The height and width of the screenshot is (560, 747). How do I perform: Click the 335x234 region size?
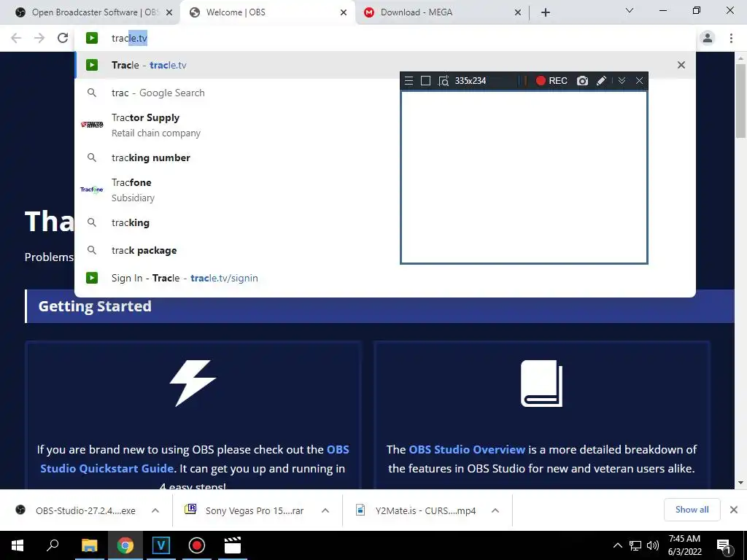point(471,80)
